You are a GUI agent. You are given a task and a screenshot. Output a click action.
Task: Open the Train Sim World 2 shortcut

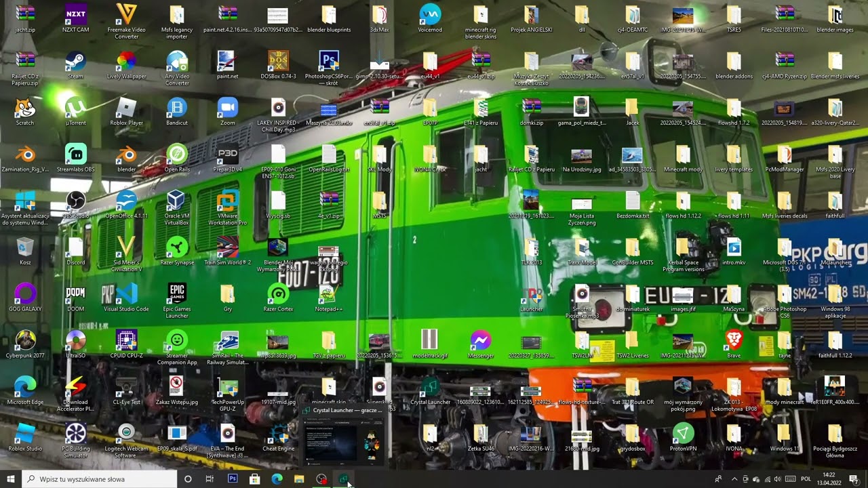coord(228,251)
